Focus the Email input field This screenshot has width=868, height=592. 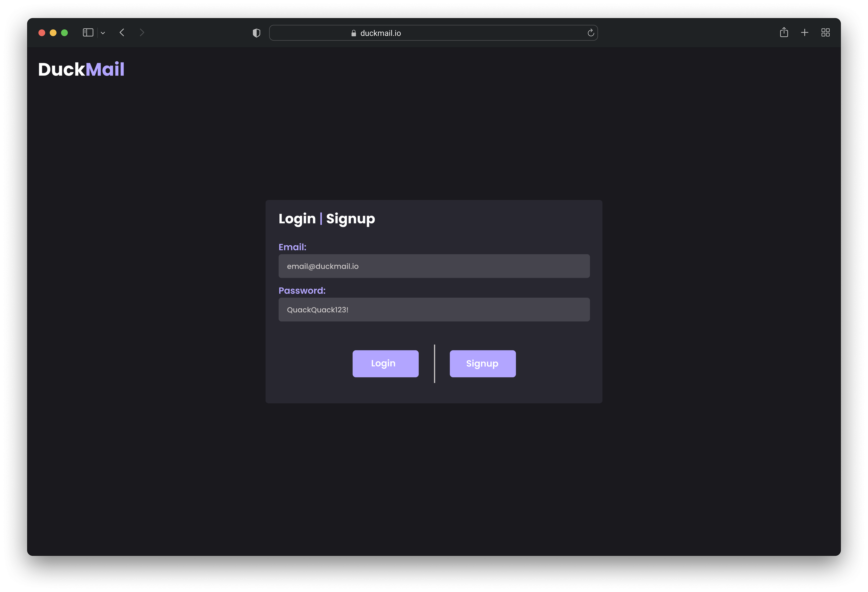click(x=434, y=266)
